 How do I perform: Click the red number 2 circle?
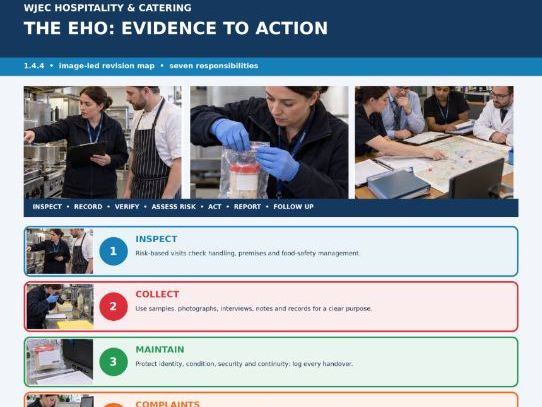tap(113, 306)
